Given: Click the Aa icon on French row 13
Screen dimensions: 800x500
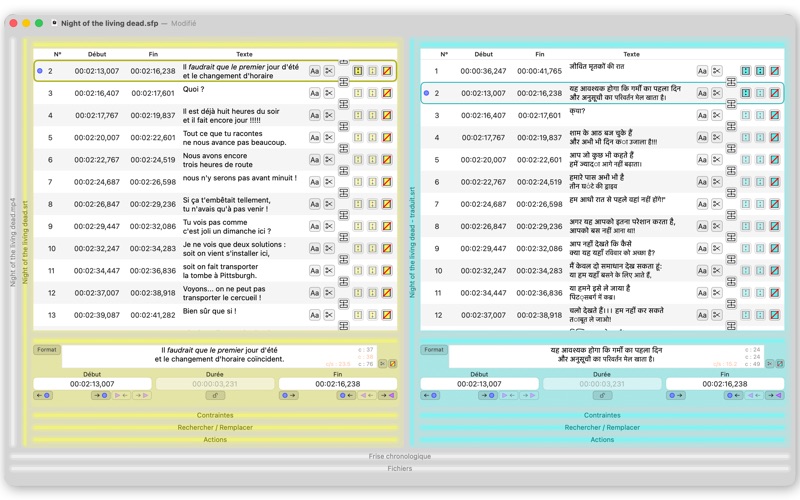Looking at the screenshot, I should coord(315,315).
